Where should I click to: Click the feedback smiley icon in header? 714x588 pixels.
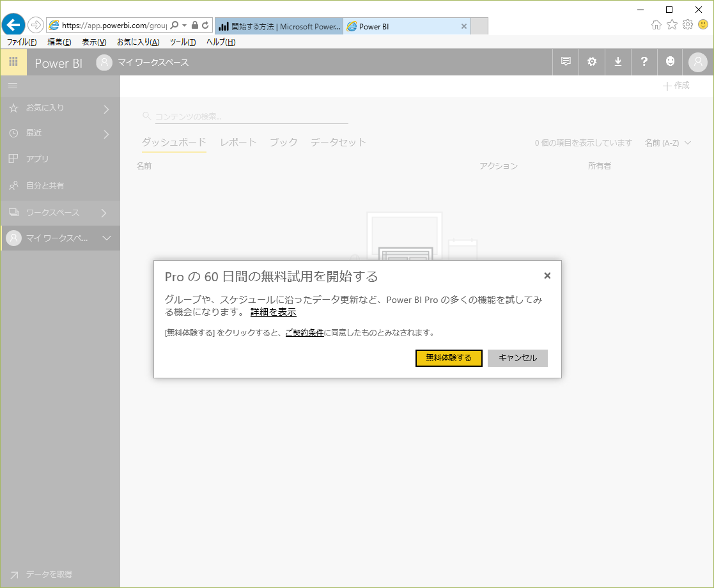click(x=670, y=61)
